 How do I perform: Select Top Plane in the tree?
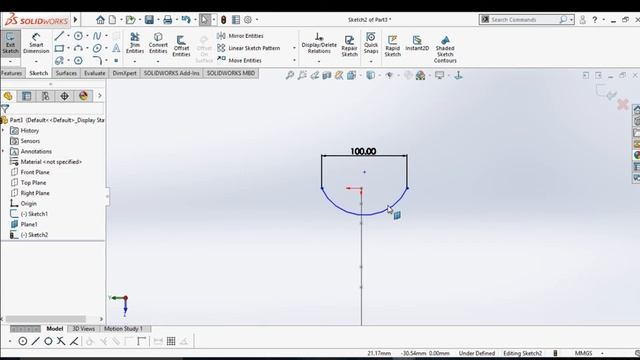click(33, 182)
